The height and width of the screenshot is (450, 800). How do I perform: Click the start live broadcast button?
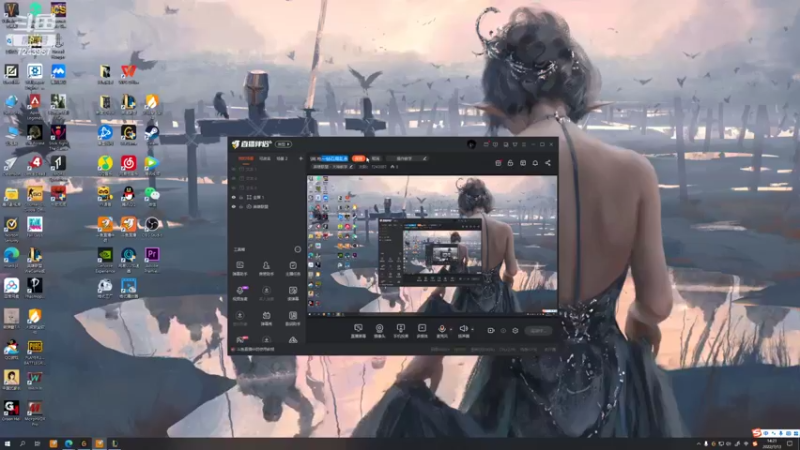click(538, 331)
